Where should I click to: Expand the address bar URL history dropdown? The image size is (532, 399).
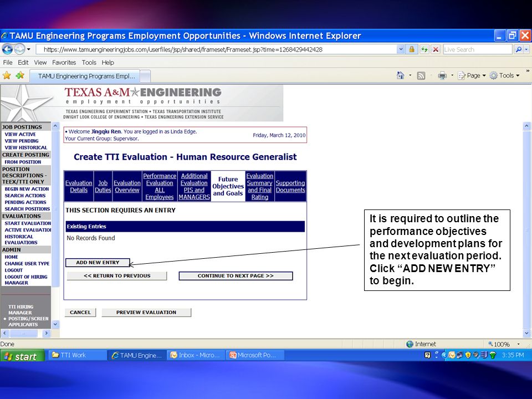click(401, 49)
